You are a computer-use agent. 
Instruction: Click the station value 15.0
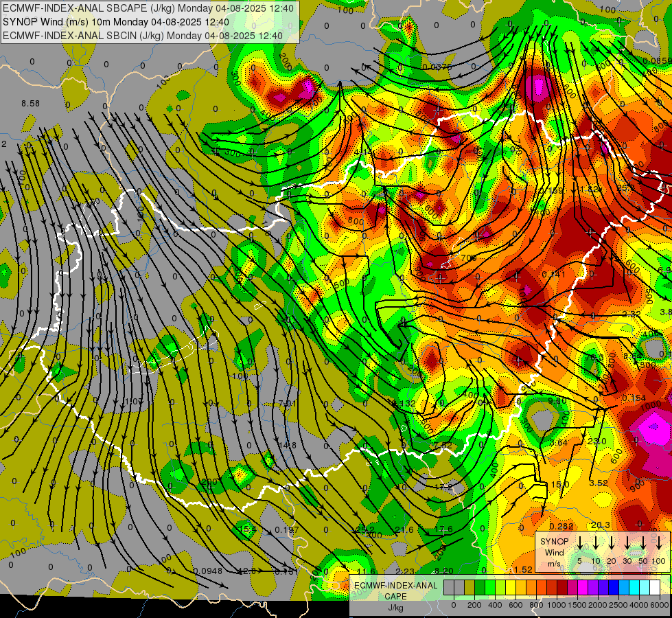click(x=559, y=484)
